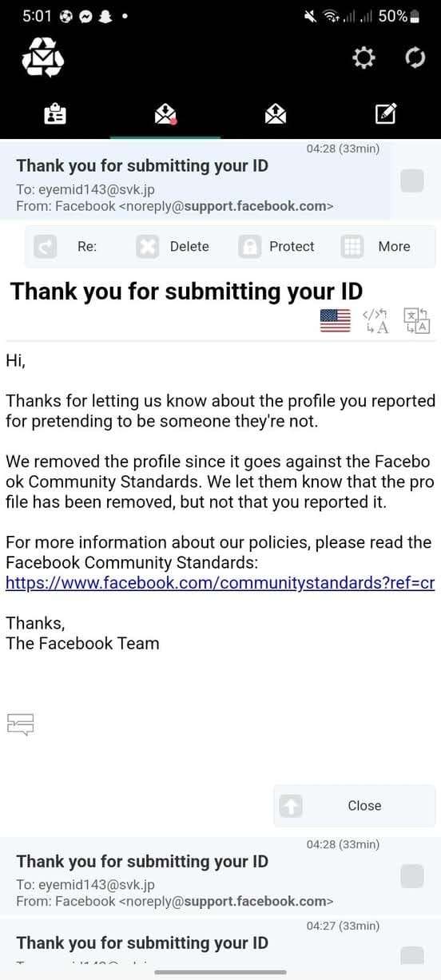Select the 04:27 email checkbox
Image resolution: width=441 pixels, height=980 pixels.
click(411, 954)
